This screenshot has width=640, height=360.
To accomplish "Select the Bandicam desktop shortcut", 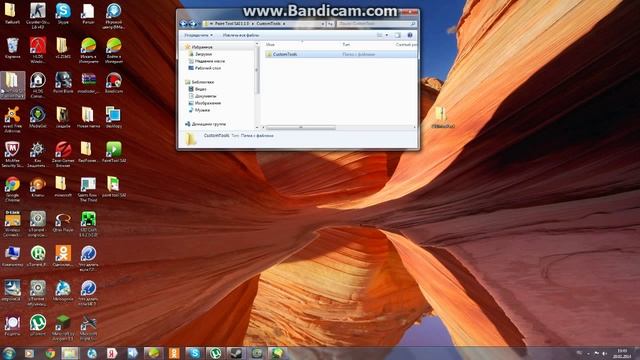I will 113,83.
